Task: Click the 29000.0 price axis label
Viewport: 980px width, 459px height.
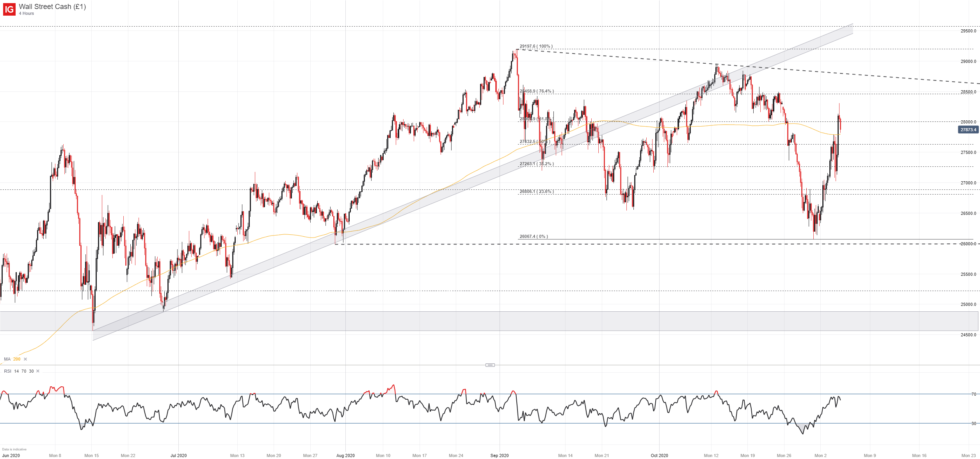Action: click(968, 61)
